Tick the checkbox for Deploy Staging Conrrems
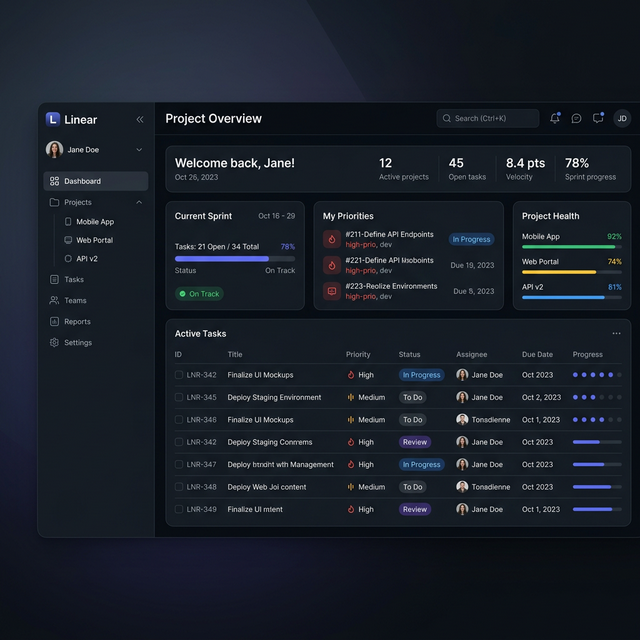 (x=179, y=442)
